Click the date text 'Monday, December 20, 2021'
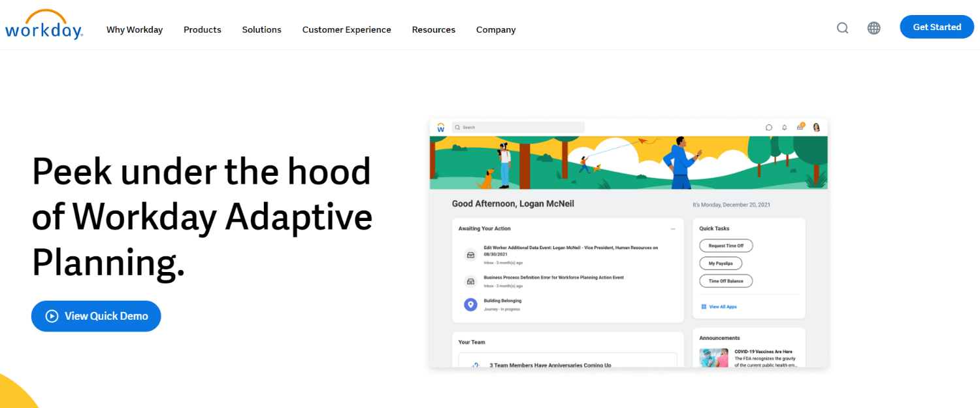This screenshot has width=980, height=408. point(735,205)
